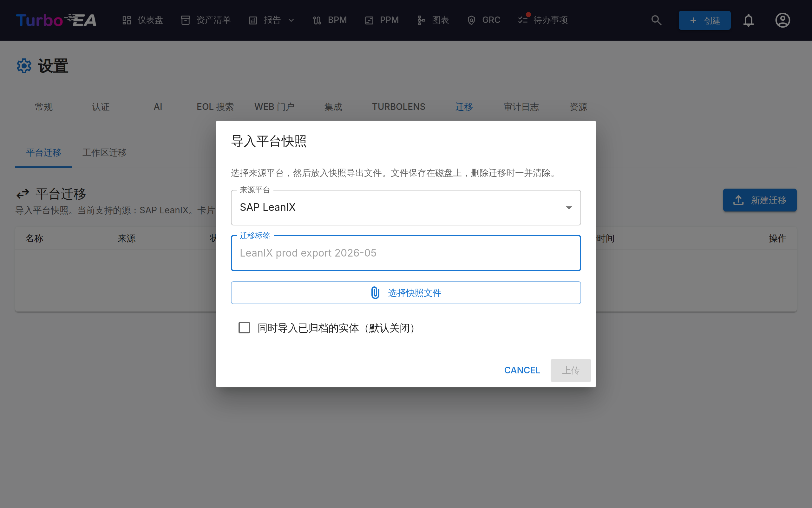The width and height of the screenshot is (812, 508).
Task: Click the 仪表盘 dashboard grid icon
Action: [127, 20]
